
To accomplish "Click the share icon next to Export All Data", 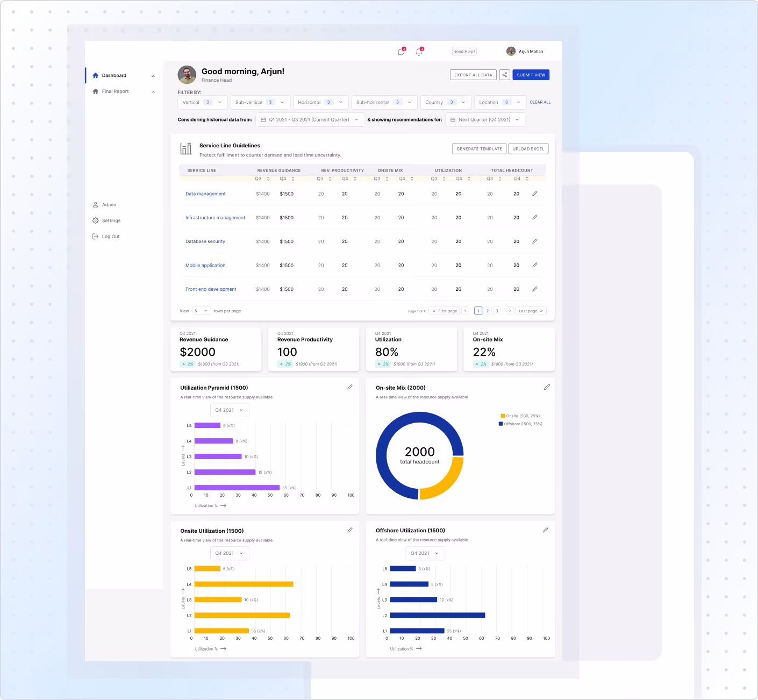I will point(504,75).
